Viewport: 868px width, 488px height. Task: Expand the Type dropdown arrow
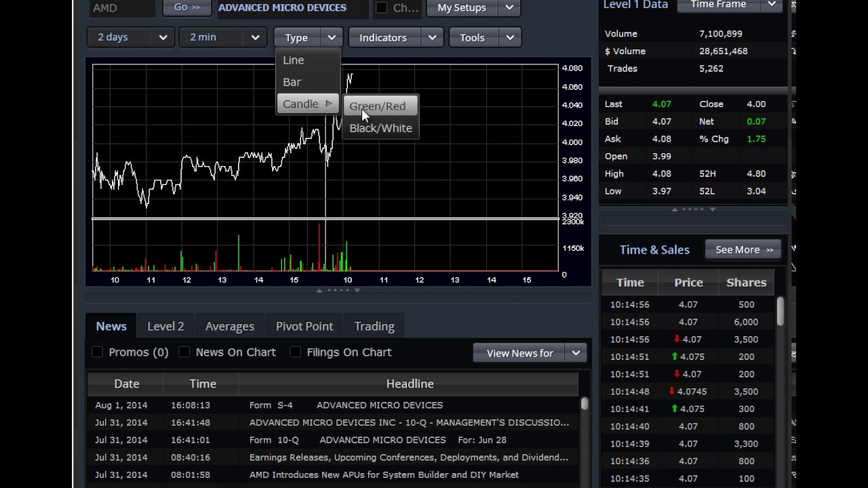(x=332, y=38)
